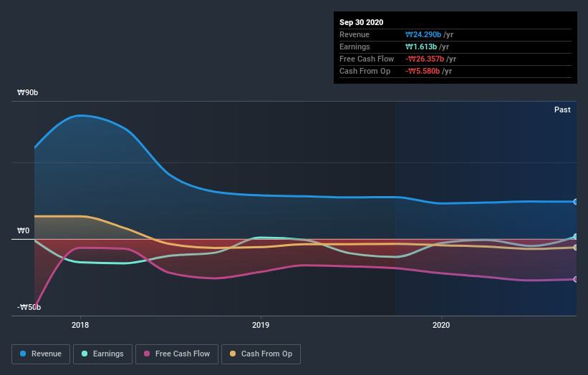Toggle the Cash From Op legend button
This screenshot has width=588, height=375.
(261, 354)
